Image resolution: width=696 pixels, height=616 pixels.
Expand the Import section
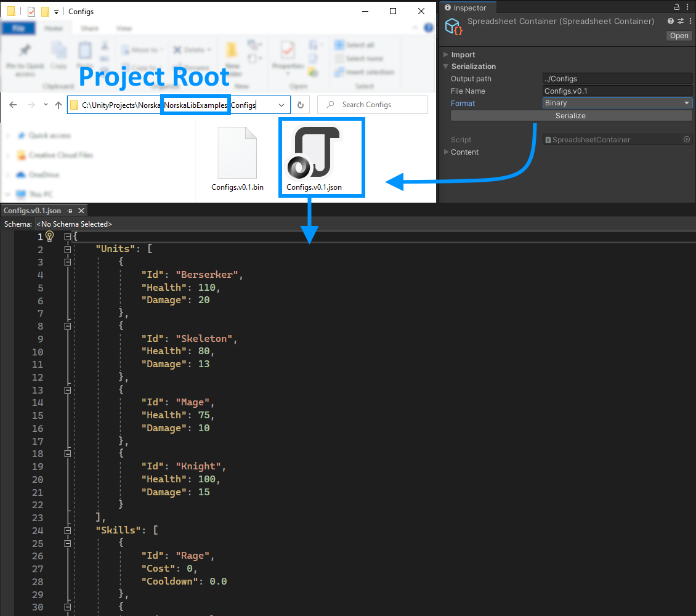446,55
